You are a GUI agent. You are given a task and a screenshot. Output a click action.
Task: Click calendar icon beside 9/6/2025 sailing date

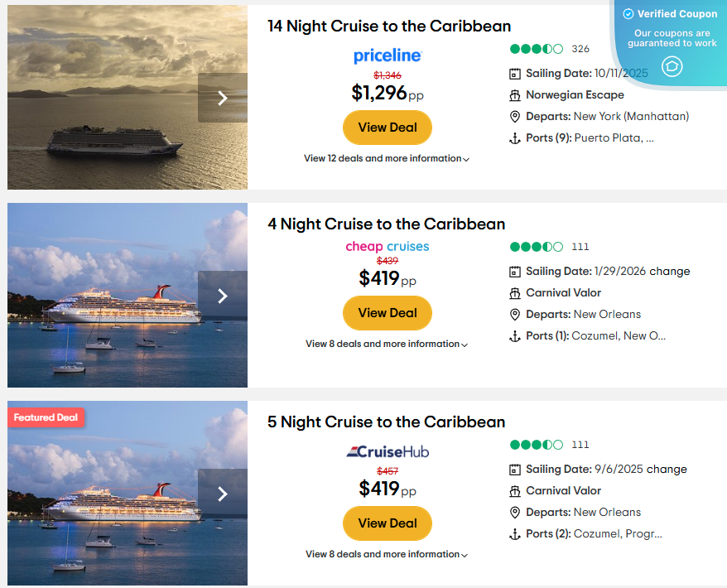pyautogui.click(x=515, y=470)
